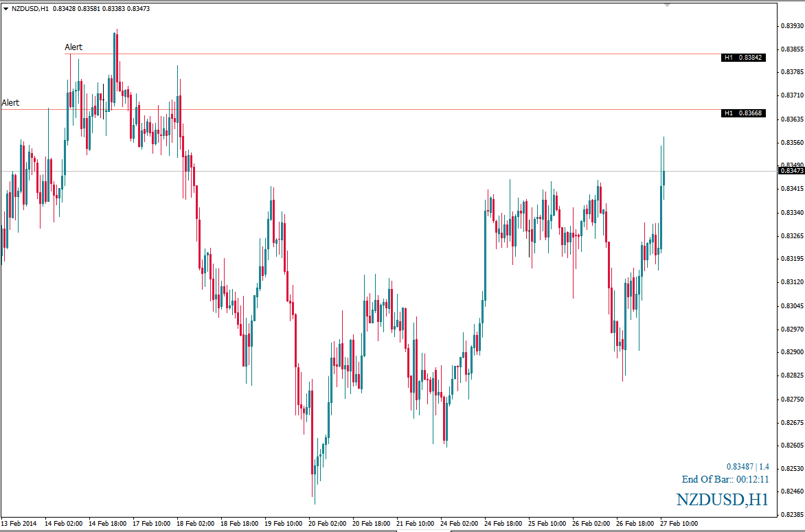Click the End Of Bar countdown text
The image size is (805, 532).
click(x=725, y=479)
